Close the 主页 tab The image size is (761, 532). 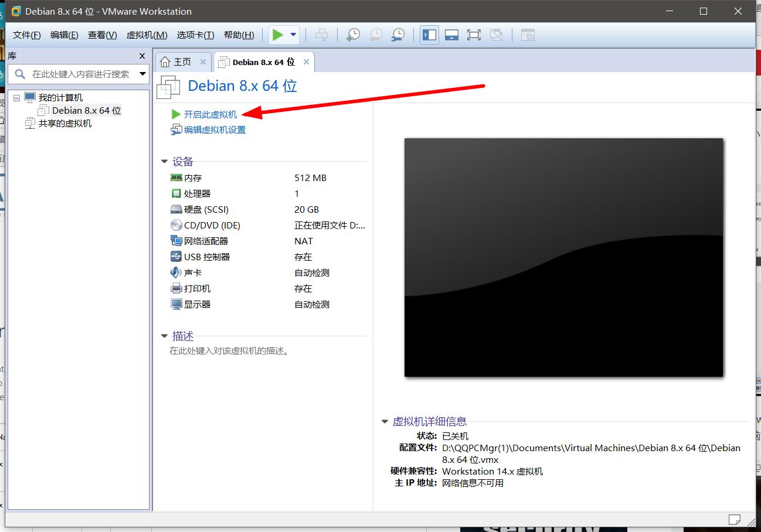click(203, 62)
